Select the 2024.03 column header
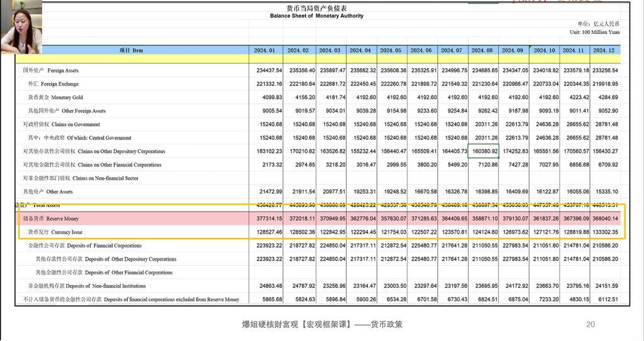Viewport: 644px width, 341px height. (x=330, y=50)
